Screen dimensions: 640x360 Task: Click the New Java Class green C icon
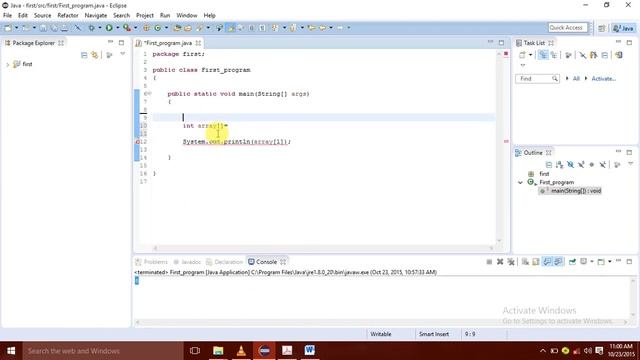(158, 28)
